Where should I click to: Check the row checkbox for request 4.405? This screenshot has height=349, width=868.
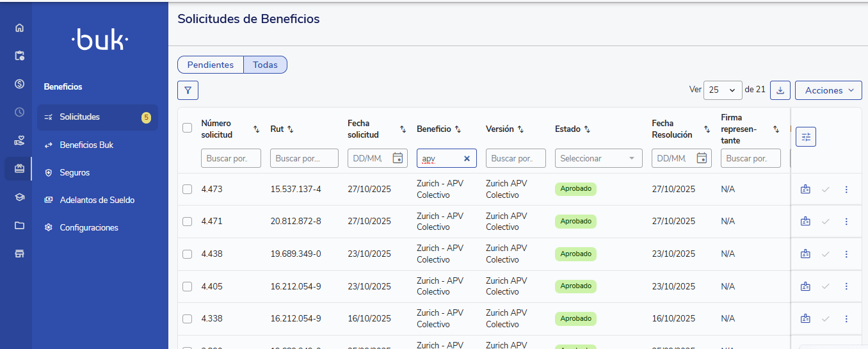point(187,286)
